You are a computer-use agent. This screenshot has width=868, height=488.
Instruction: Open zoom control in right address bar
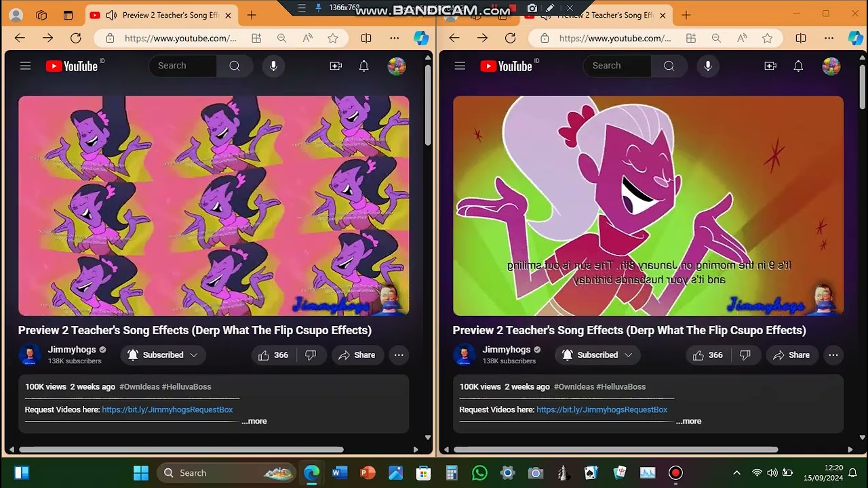(716, 38)
